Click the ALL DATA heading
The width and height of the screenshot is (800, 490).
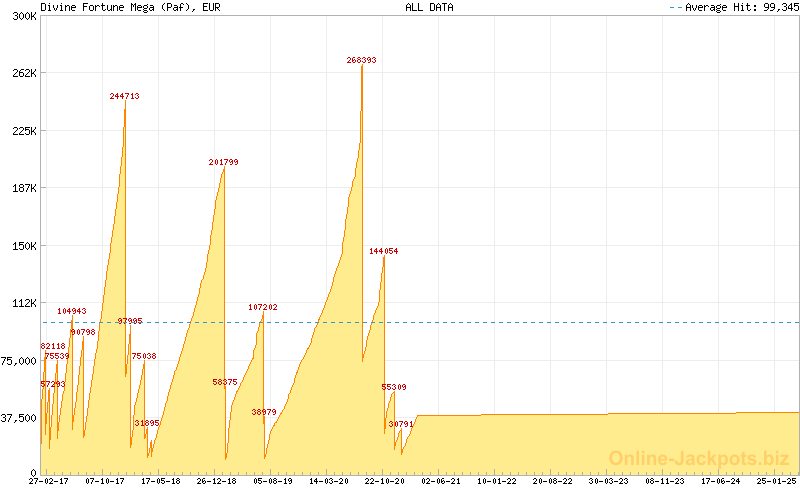429,7
